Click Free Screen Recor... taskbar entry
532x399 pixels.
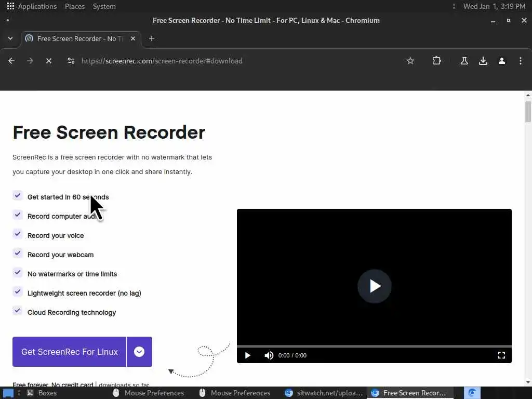(x=410, y=393)
